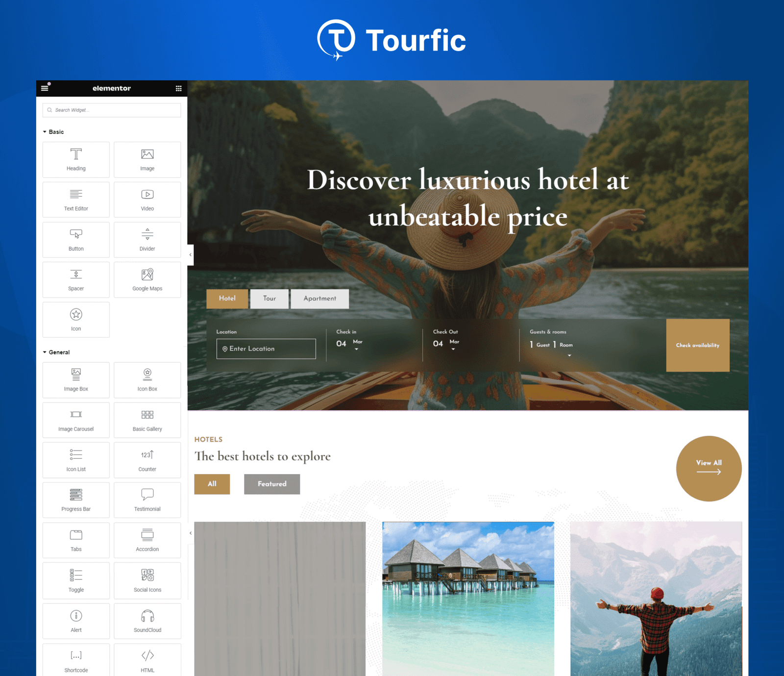
Task: Select the Tabs widget
Action: [76, 541]
